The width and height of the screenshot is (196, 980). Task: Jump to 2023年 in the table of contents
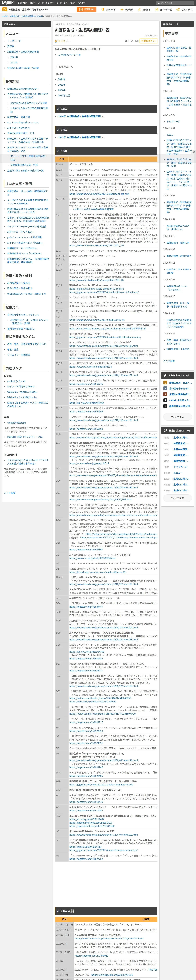(62, 85)
